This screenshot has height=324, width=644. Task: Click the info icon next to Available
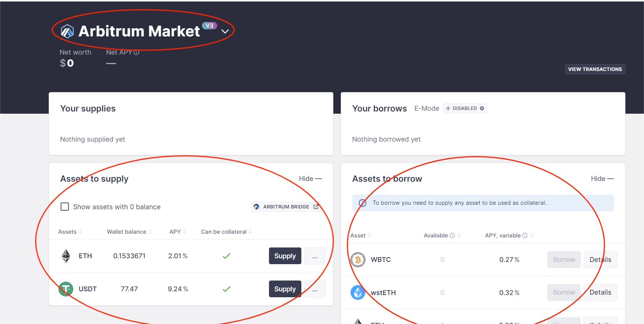(x=452, y=236)
